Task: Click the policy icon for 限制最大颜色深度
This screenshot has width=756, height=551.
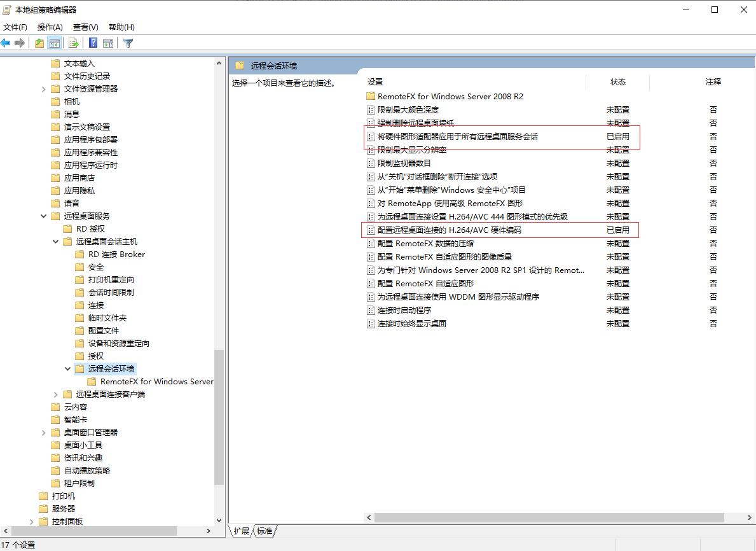Action: pyautogui.click(x=371, y=110)
